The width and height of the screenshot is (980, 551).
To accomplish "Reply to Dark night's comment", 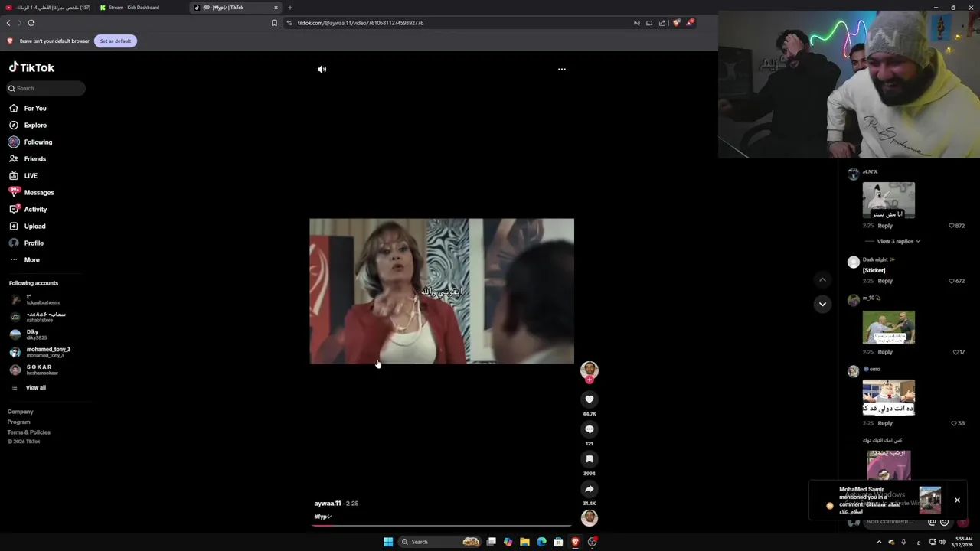I will coord(885,281).
